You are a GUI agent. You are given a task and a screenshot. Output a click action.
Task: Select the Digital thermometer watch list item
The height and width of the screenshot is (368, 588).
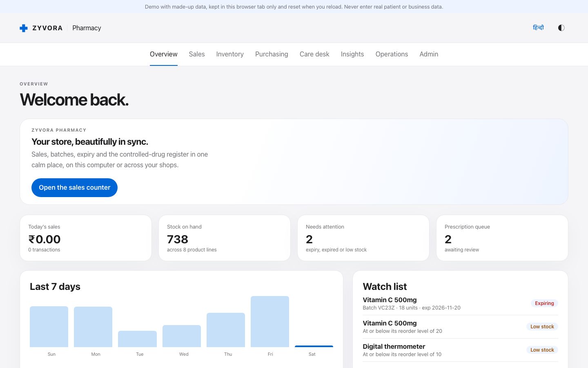pyautogui.click(x=461, y=350)
